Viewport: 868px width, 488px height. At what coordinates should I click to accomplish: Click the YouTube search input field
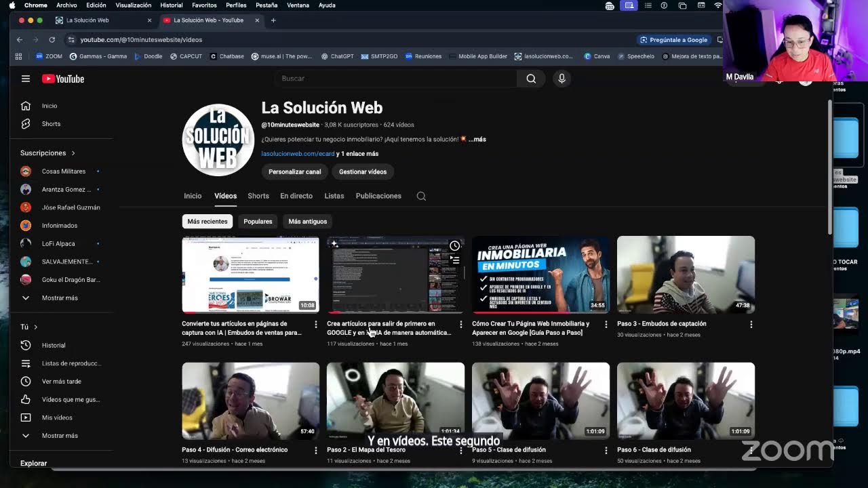[x=395, y=79]
